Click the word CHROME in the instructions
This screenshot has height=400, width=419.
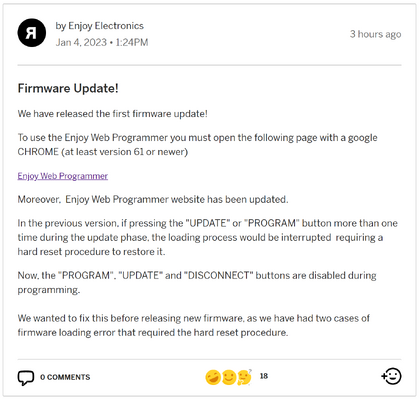pyautogui.click(x=38, y=152)
